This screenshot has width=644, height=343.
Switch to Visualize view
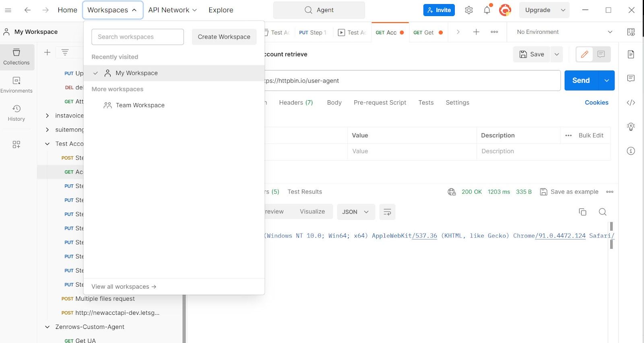[x=312, y=212]
